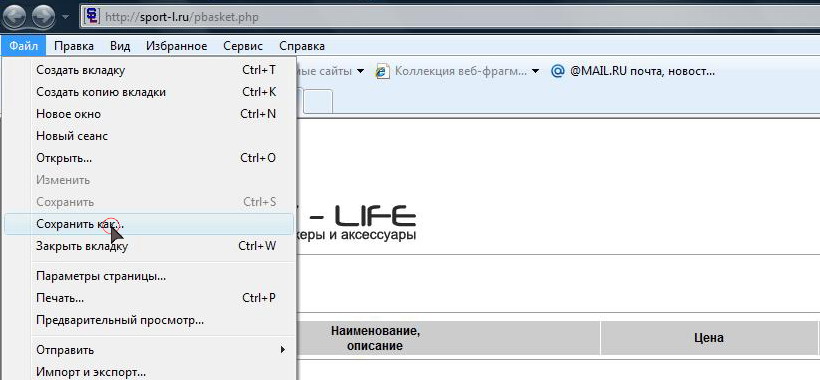820x380 pixels.
Task: Click the greyed Сохранить menu entry
Action: (149, 202)
